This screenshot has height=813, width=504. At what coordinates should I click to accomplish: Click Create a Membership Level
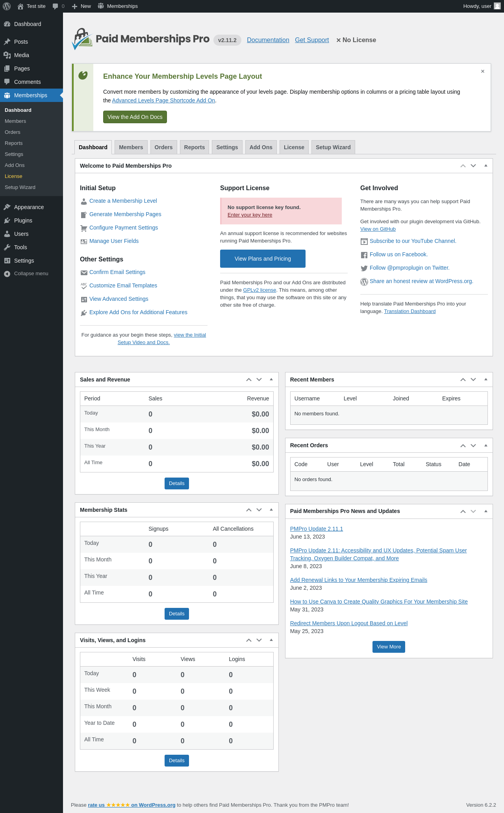[123, 201]
